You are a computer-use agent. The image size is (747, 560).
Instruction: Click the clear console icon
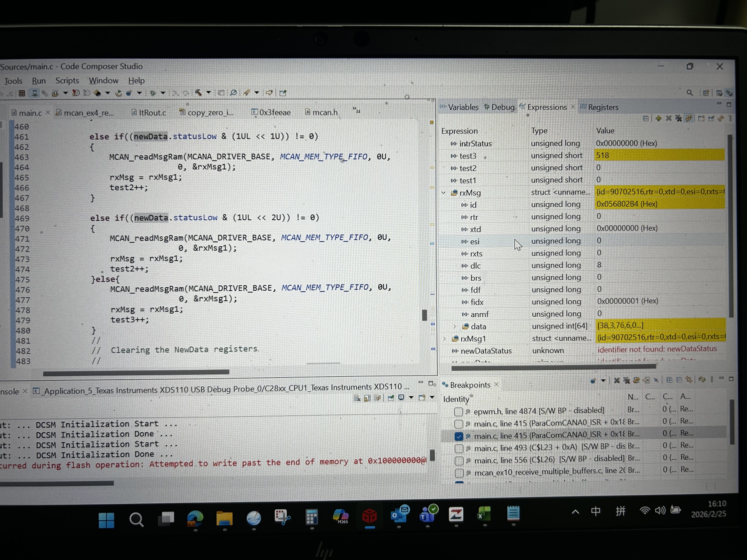point(357,398)
